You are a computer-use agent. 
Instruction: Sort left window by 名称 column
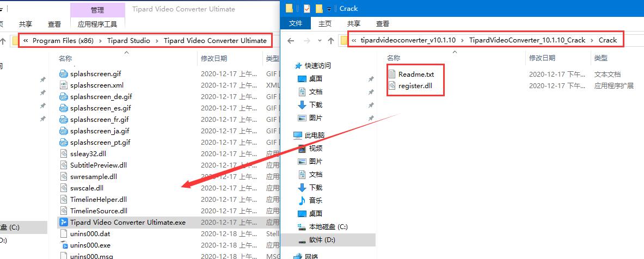(x=65, y=59)
